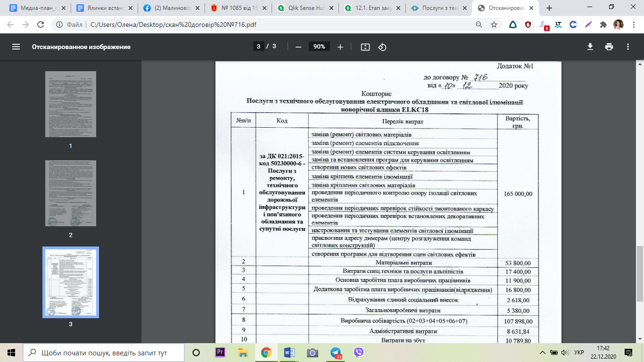The image size is (644, 362).
Task: Click the Cortana circle on the taskbar
Action: [197, 352]
